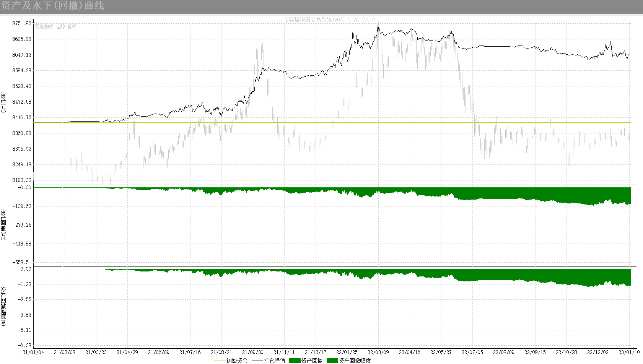
Task: Click the upward arrow atop the asset Y-axis
Action: 34,21
